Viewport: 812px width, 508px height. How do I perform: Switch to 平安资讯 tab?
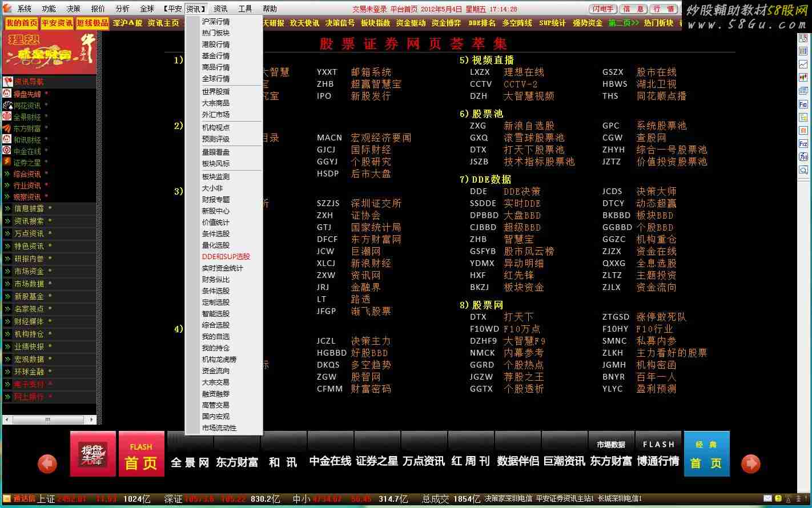click(x=57, y=23)
